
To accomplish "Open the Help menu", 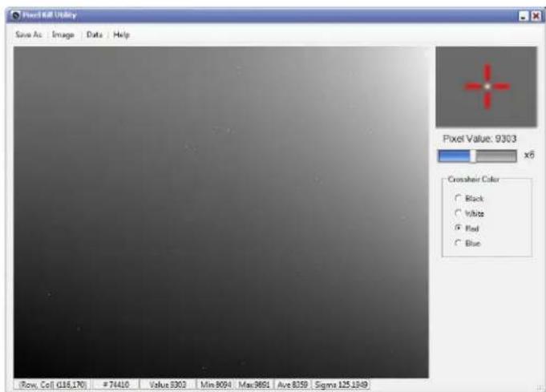I will (122, 34).
